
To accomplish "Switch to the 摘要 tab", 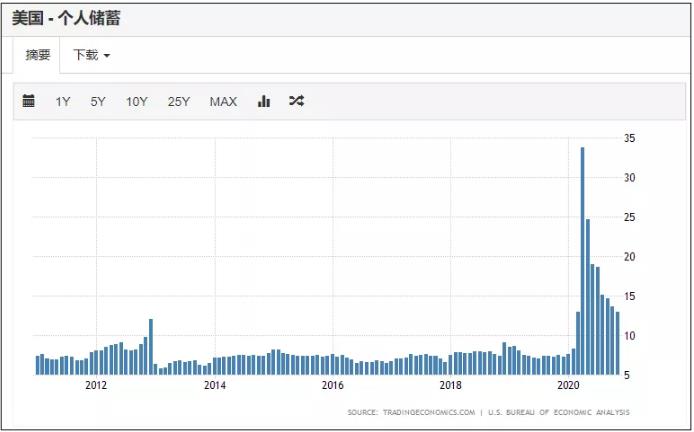I will pos(38,55).
